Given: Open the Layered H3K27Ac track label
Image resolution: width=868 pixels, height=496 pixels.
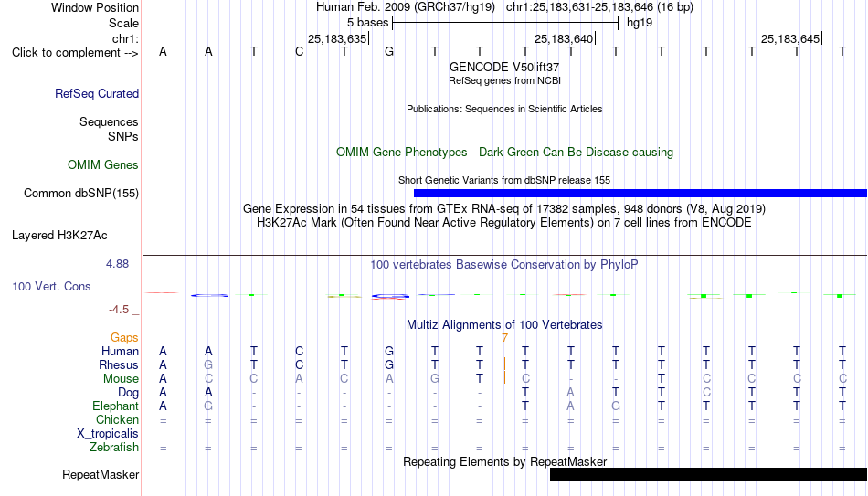Looking at the screenshot, I should coord(59,236).
